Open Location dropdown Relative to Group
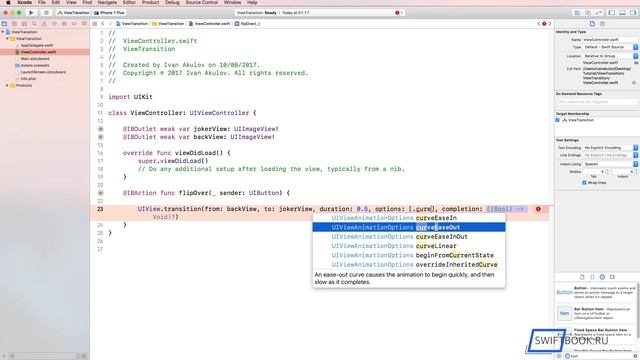 tap(610, 56)
